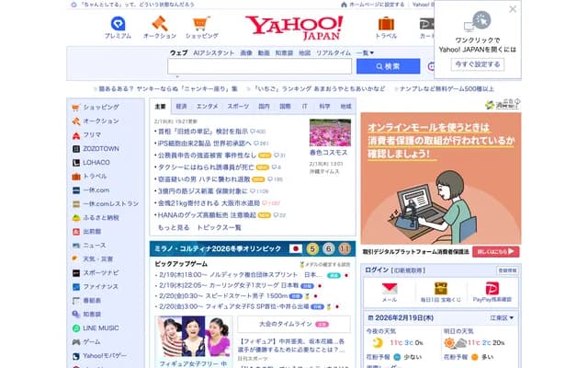588x368 pixels.
Task: Open headline 首相「旧姓の単記」検討を指示
Action: click(x=203, y=132)
